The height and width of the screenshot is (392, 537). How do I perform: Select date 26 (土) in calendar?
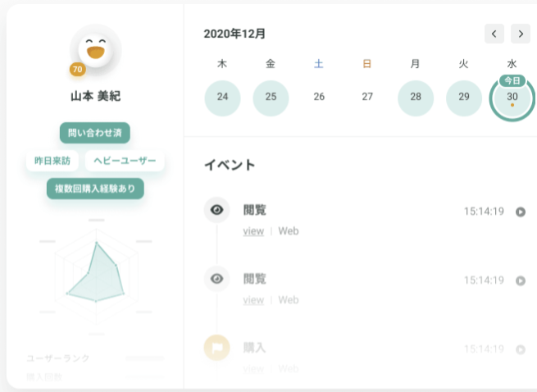319,98
